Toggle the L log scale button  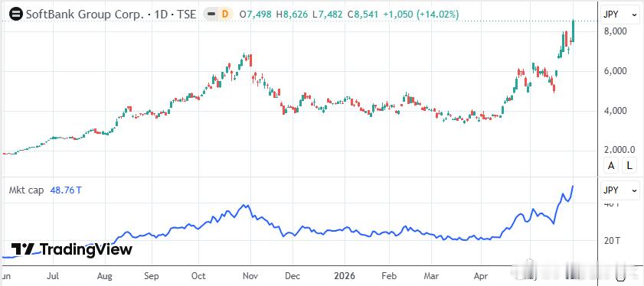tap(629, 166)
